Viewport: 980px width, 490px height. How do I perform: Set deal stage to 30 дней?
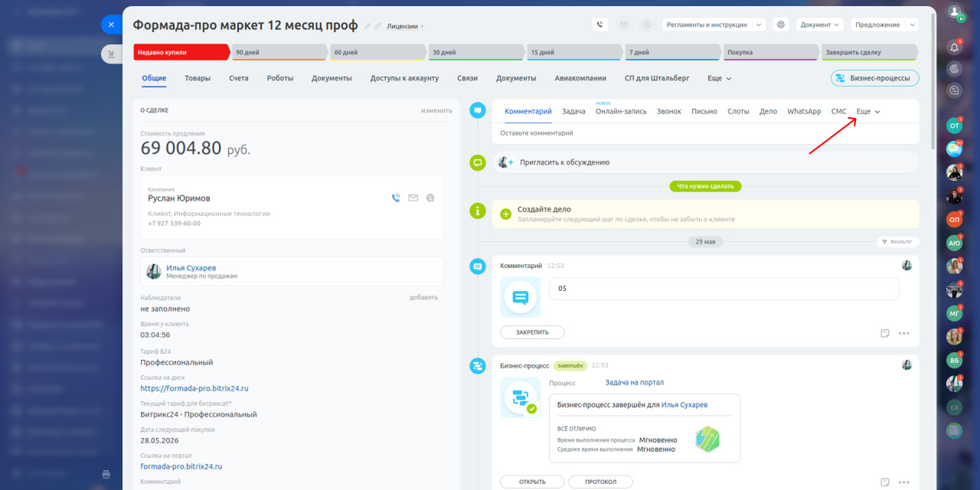pos(475,53)
